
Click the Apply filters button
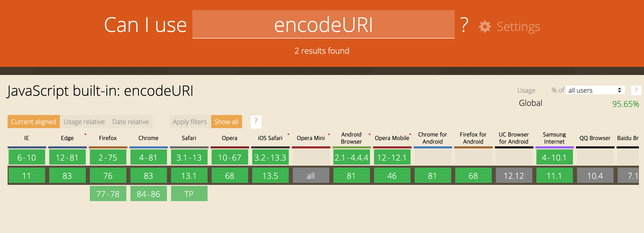coord(190,122)
